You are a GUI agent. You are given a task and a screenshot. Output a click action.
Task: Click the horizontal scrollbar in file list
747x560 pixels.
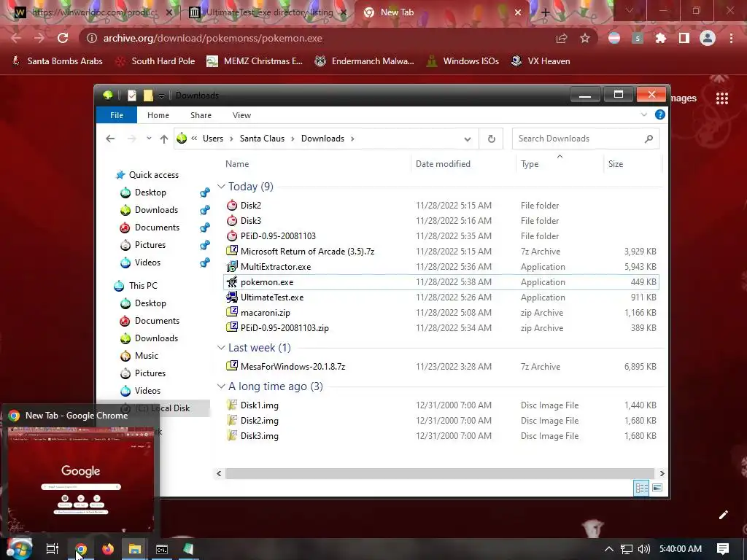(x=440, y=473)
